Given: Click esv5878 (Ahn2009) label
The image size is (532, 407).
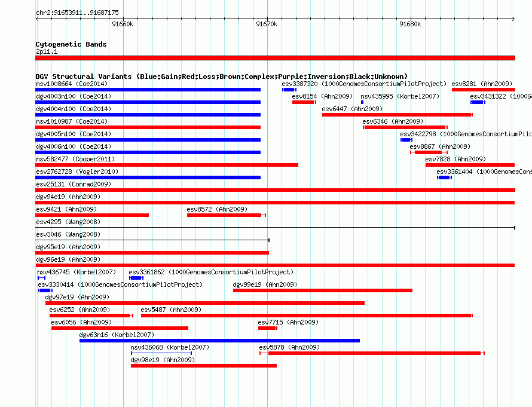Looking at the screenshot, I should 289,347.
